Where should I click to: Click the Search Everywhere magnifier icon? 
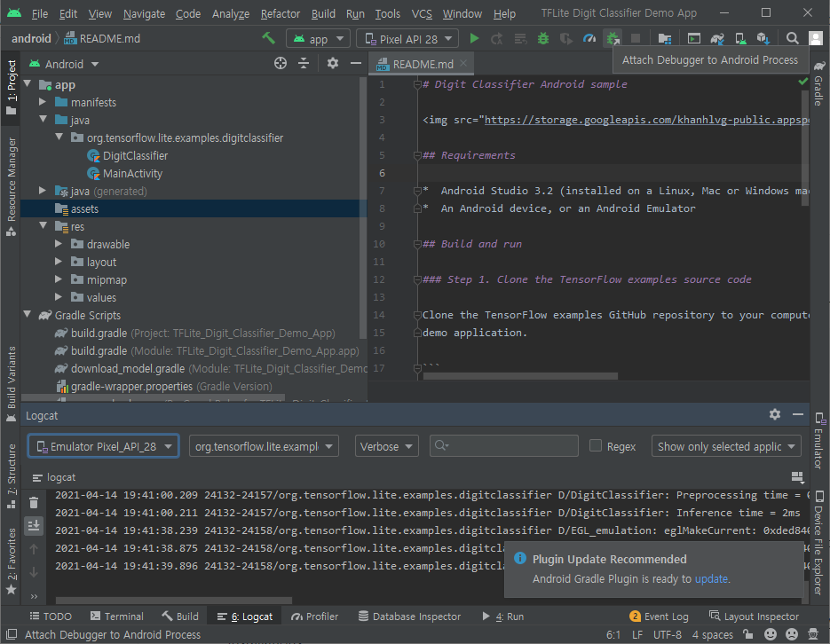click(x=793, y=39)
